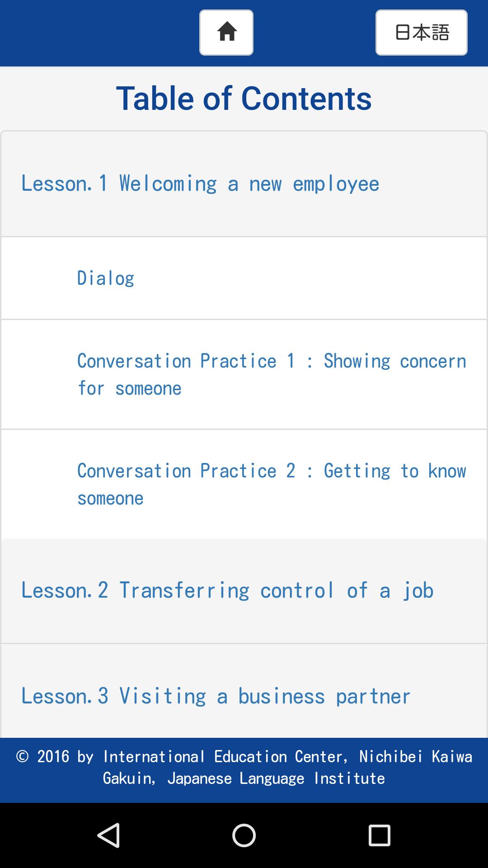488x868 pixels.
Task: Select 'for someone' text in Practice 1 row
Action: coord(129,388)
